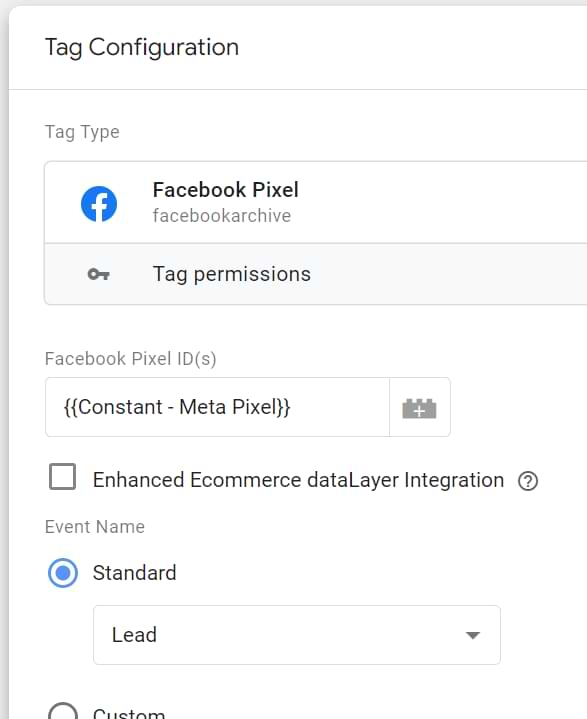This screenshot has width=587, height=719.
Task: Open help for Enhanced Ecommerce dataLayer Integration
Action: click(528, 481)
